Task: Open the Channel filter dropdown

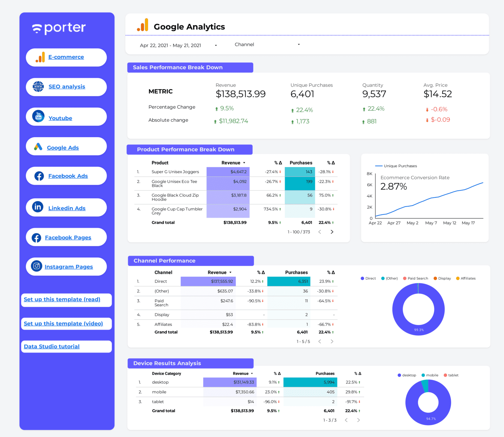Action: 266,44
